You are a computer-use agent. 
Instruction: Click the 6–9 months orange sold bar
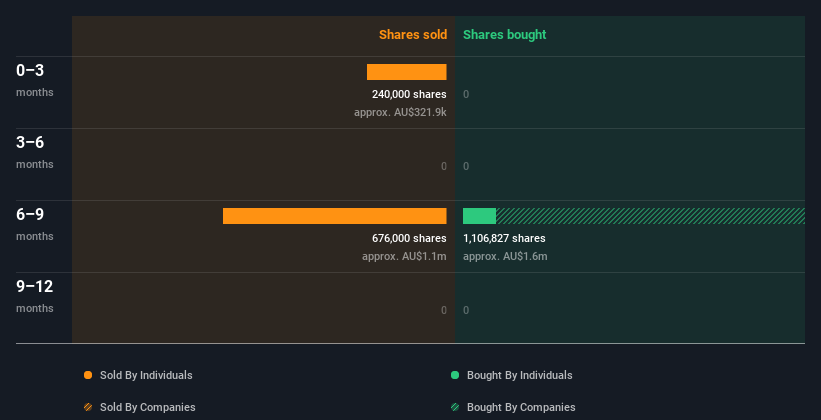335,216
